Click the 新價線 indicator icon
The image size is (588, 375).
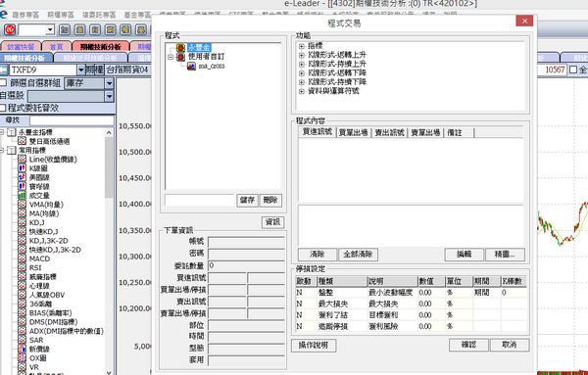[x=23, y=349]
